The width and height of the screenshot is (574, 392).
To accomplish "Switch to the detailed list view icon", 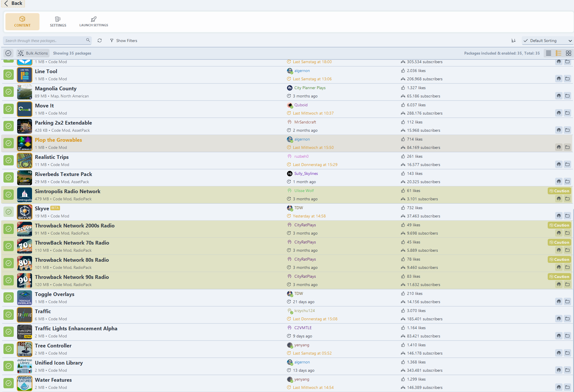I will (558, 53).
